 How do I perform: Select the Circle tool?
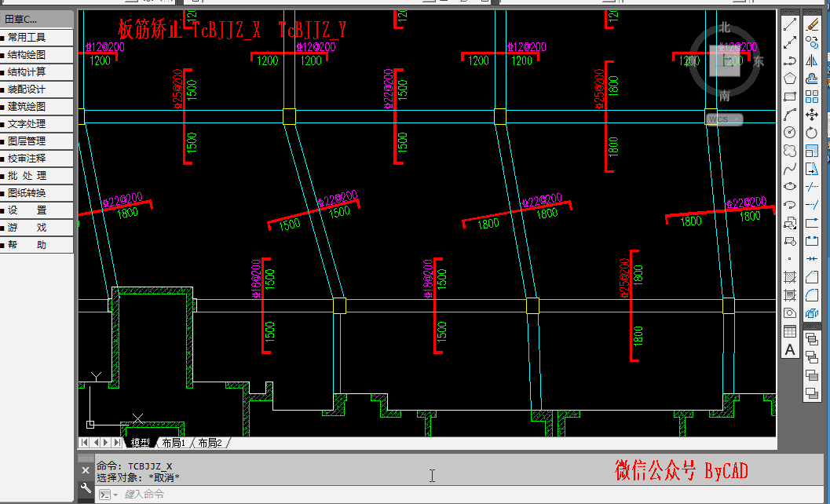(790, 133)
